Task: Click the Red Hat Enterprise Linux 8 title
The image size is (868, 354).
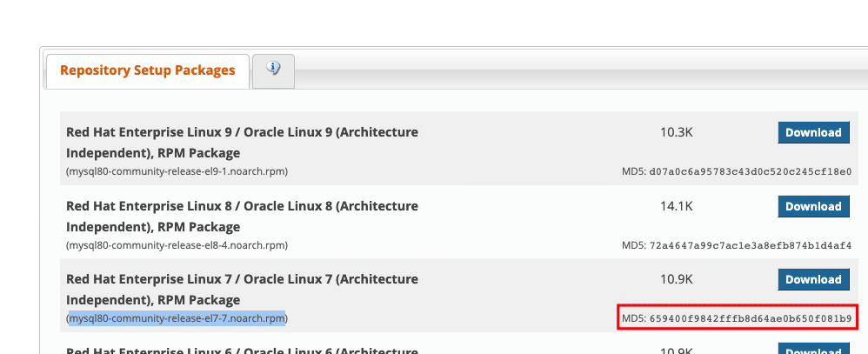Action: (x=242, y=216)
